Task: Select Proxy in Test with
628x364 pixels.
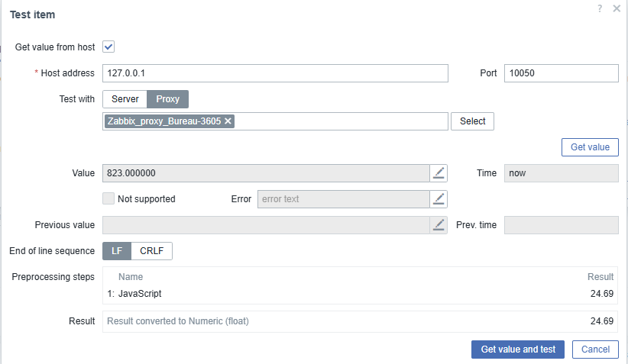Action: 167,99
